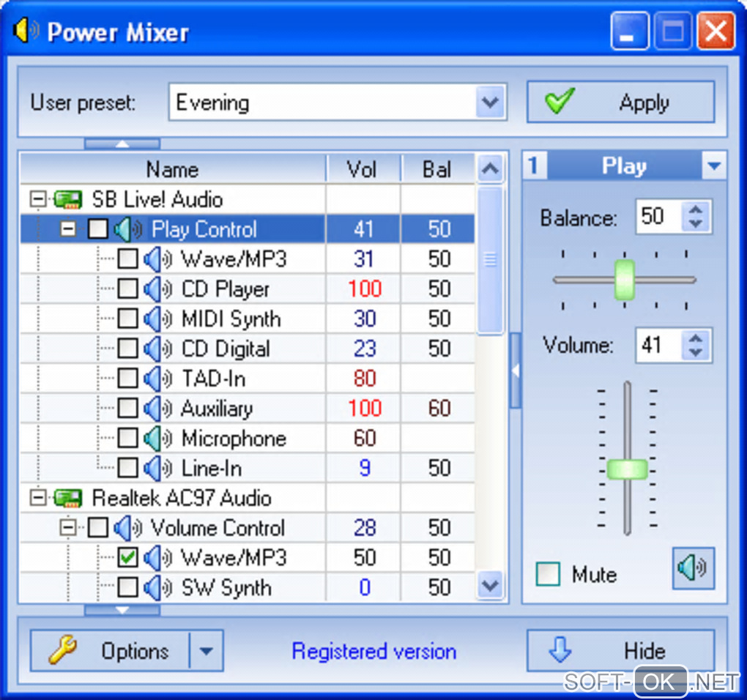The height and width of the screenshot is (700, 747).
Task: Click the speaker icon in the SB Live Wave/MP3 row
Action: 157,259
